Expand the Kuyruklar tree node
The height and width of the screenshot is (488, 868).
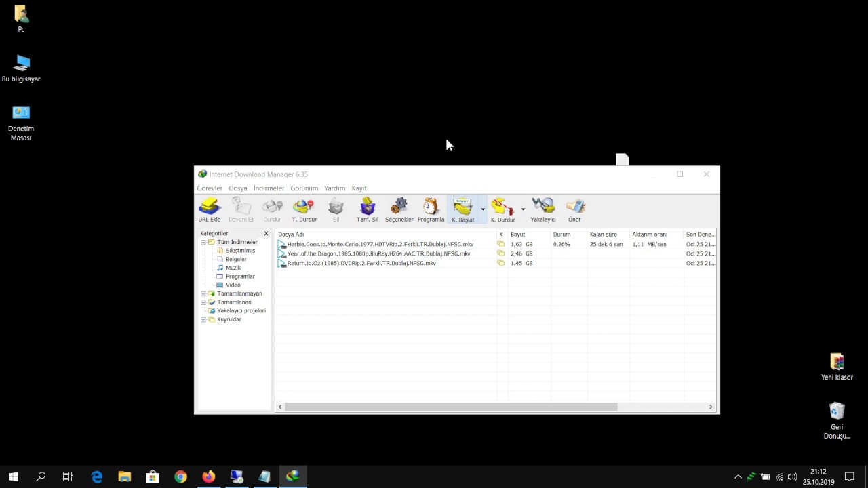point(203,319)
